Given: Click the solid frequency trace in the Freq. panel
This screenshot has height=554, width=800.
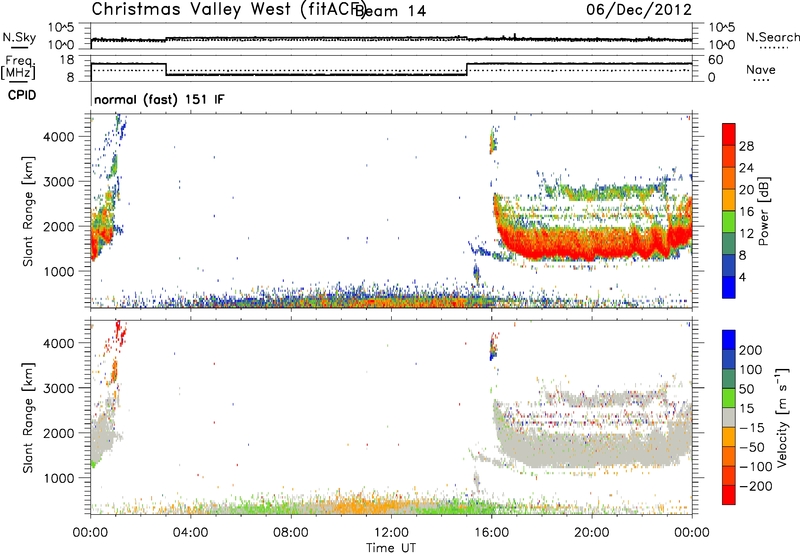Looking at the screenshot, I should 316,75.
